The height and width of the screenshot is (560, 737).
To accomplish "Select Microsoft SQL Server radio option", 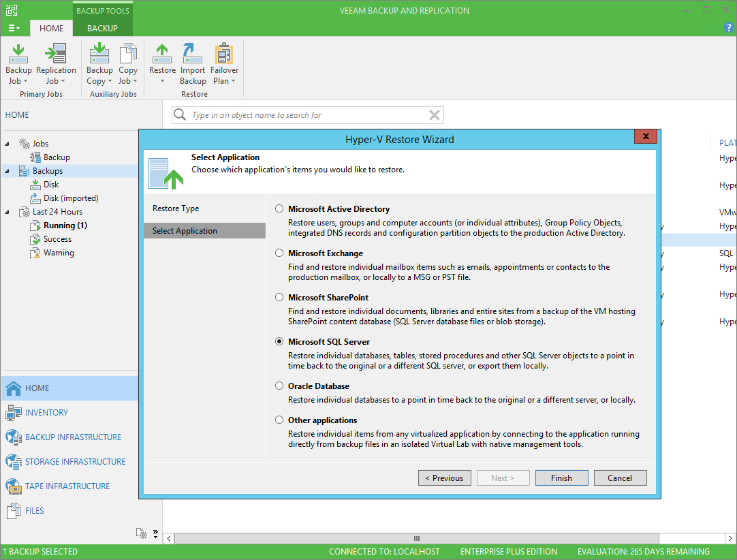I will click(279, 341).
